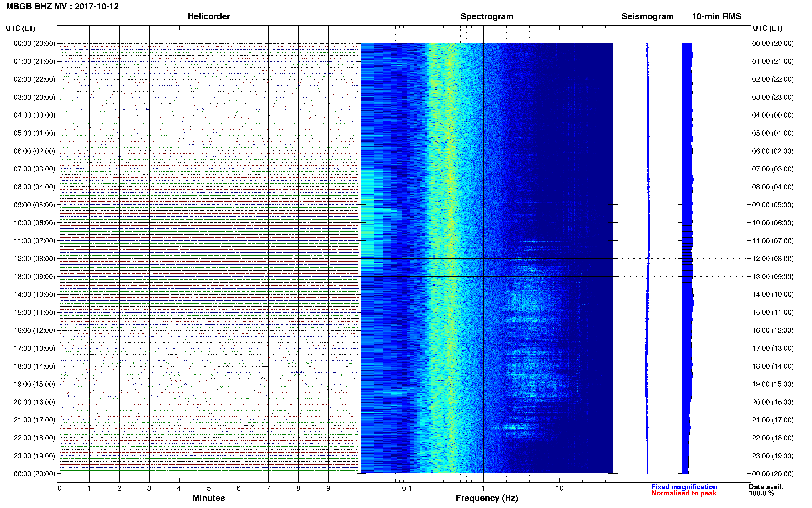Click the '7' tick on Minutes axis
The width and height of the screenshot is (812, 508).
click(269, 488)
